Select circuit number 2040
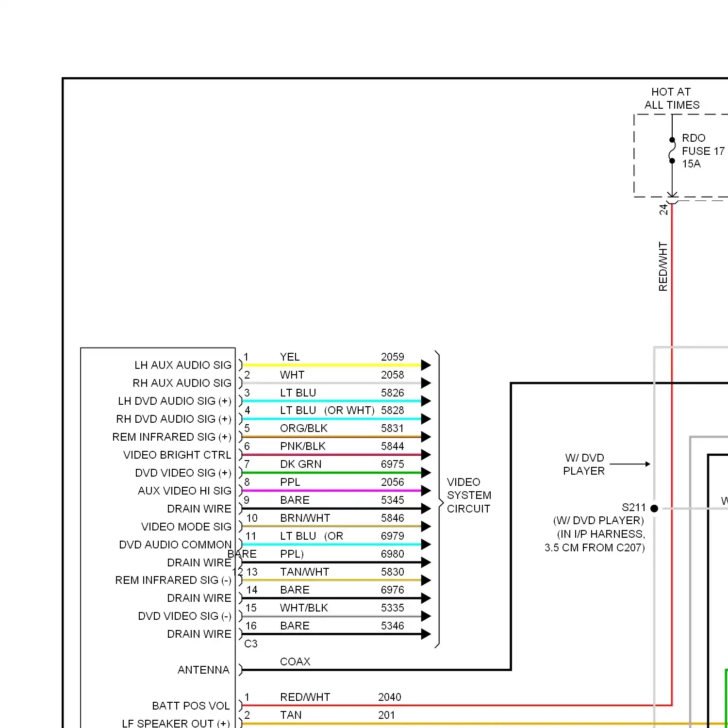This screenshot has width=728, height=728. (x=390, y=697)
